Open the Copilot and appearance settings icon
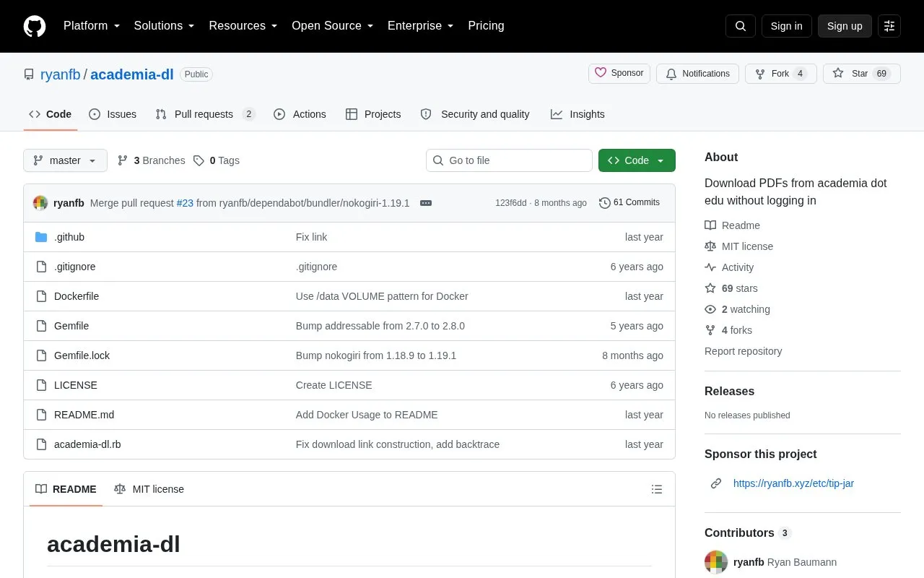Screen dimensions: 924x578 889,26
